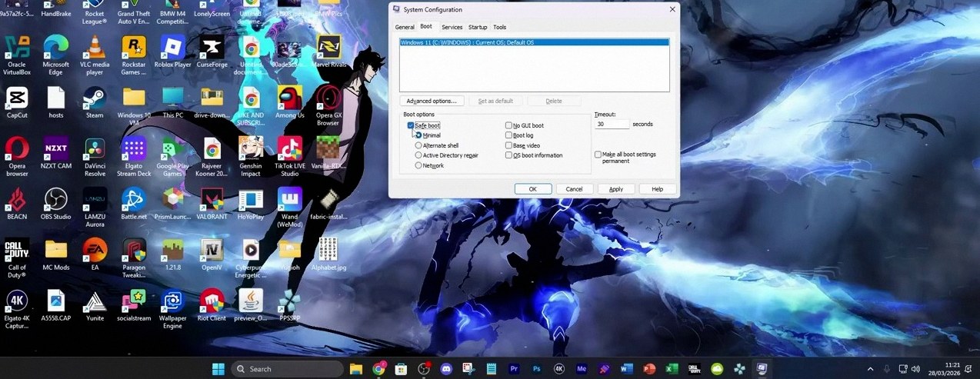This screenshot has width=980, height=379.
Task: Open the Windows Start menu
Action: [x=218, y=368]
